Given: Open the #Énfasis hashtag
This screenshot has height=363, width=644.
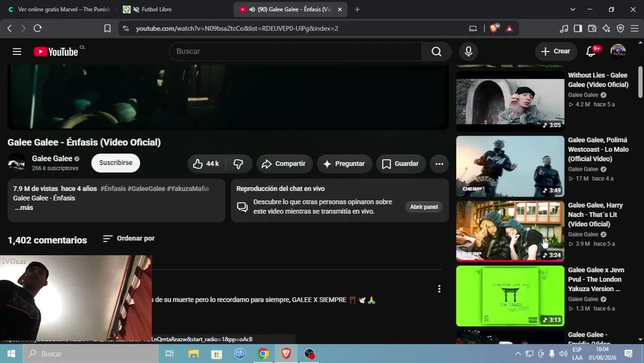Looking at the screenshot, I should 113,189.
